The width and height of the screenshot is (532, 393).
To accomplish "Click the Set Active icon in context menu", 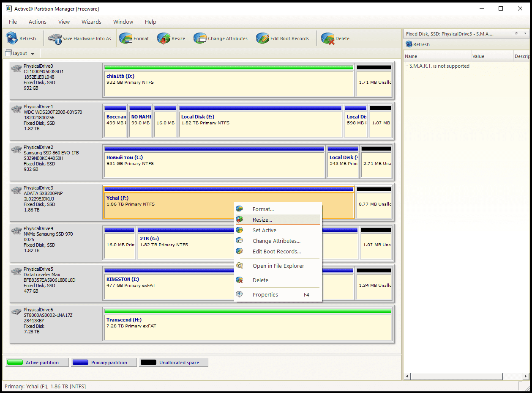I will 240,230.
